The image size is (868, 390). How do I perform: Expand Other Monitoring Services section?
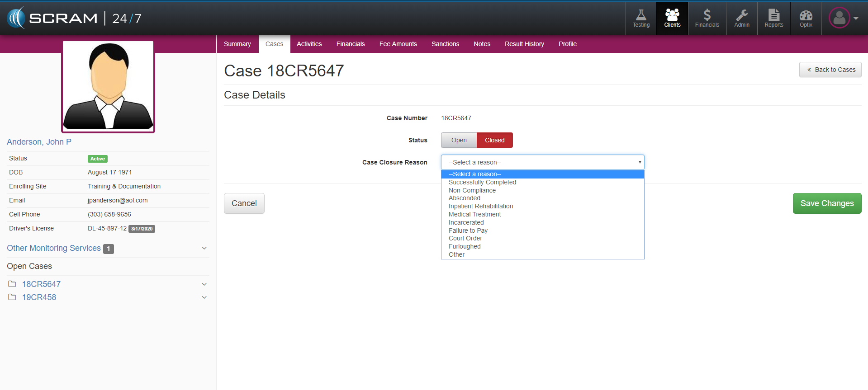204,248
